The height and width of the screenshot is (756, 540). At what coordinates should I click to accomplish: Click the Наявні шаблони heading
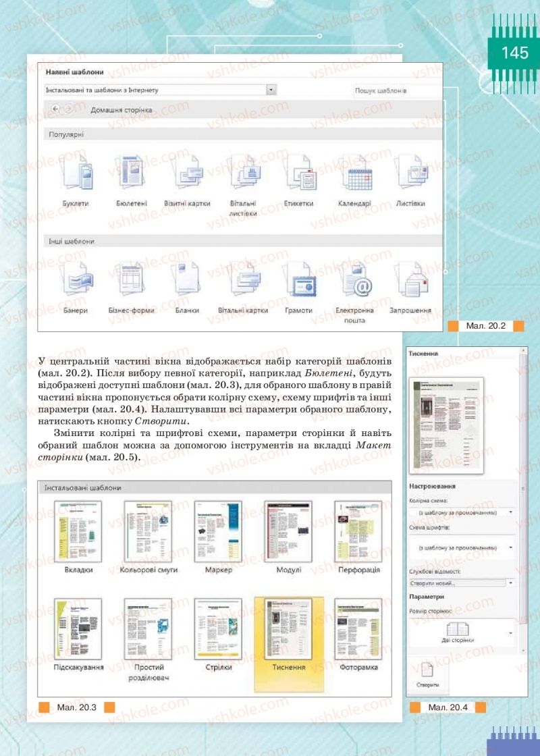pos(75,72)
